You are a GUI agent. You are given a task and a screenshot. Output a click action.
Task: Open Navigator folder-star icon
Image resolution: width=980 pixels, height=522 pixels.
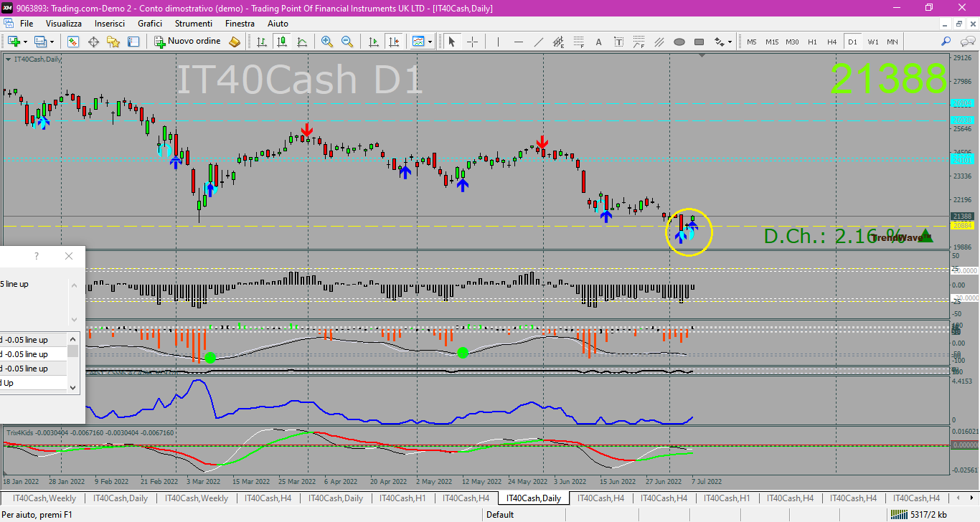pyautogui.click(x=113, y=42)
